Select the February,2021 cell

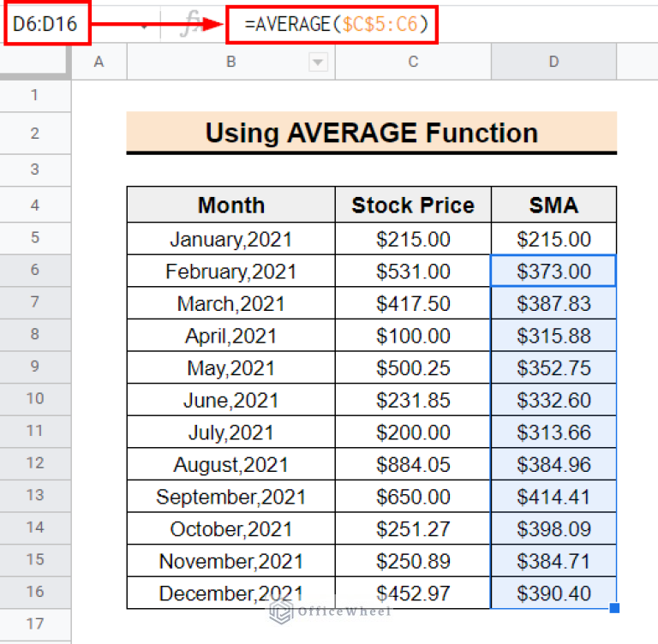(x=230, y=271)
